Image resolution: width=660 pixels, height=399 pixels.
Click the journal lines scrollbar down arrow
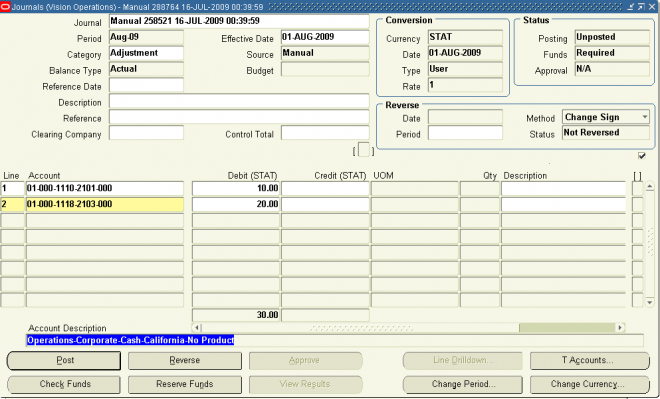[649, 302]
